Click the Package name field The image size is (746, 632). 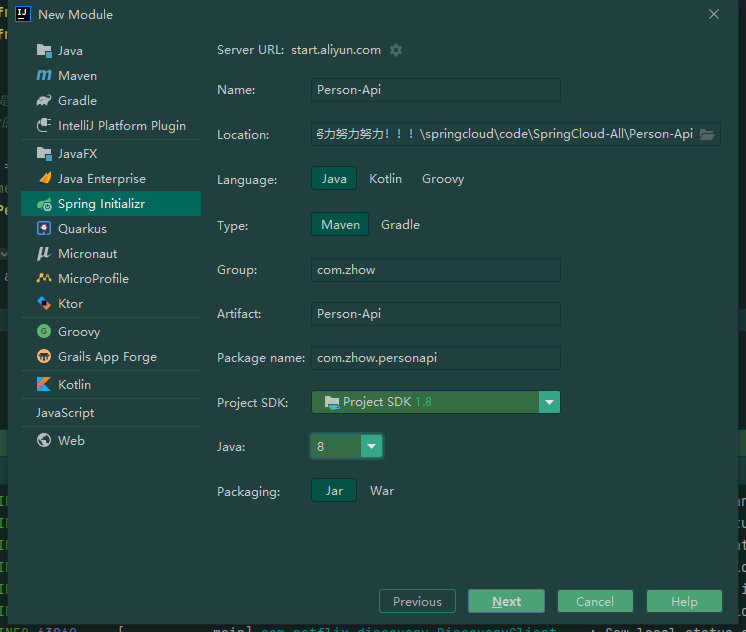pos(436,358)
